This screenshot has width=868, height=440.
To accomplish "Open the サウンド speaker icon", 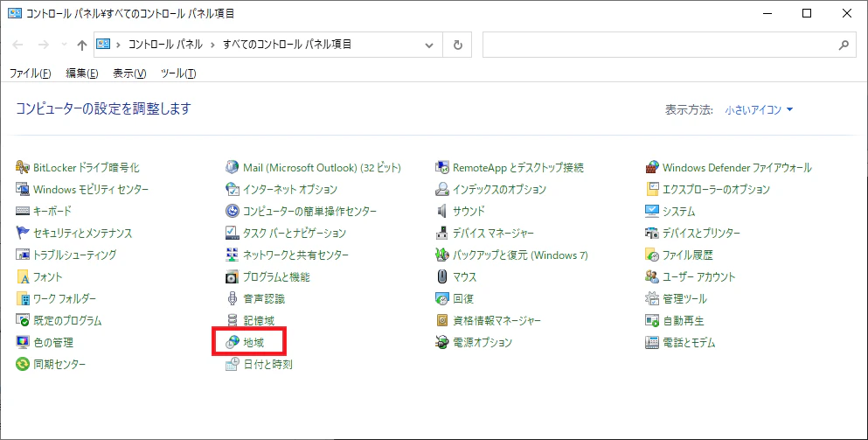I will click(x=441, y=211).
